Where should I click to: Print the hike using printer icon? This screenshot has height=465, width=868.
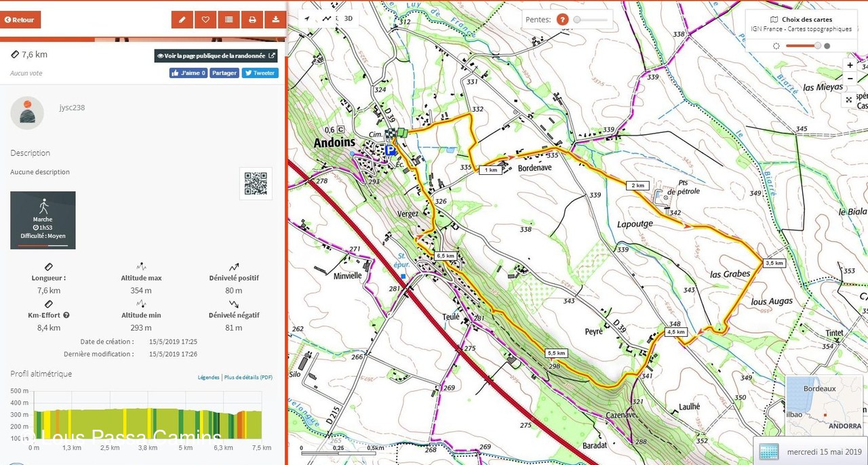252,20
